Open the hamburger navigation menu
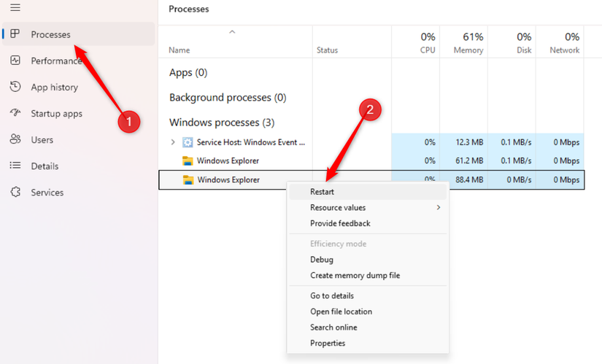This screenshot has width=602, height=364. pyautogui.click(x=15, y=8)
